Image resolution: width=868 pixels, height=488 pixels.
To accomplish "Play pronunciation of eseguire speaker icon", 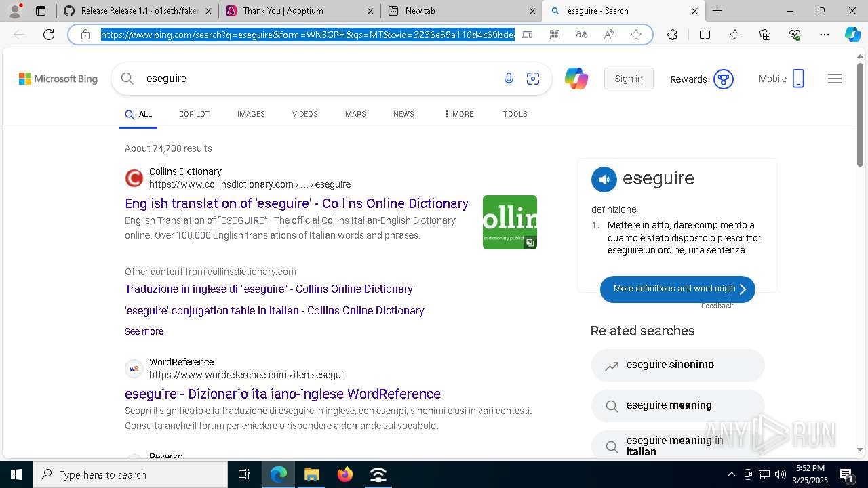I will 604,180.
